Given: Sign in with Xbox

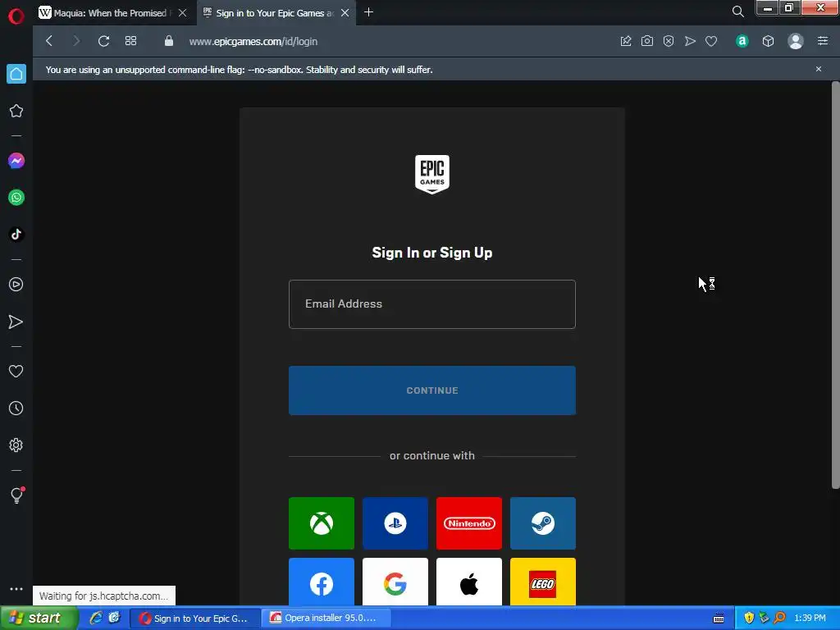Looking at the screenshot, I should (x=322, y=523).
